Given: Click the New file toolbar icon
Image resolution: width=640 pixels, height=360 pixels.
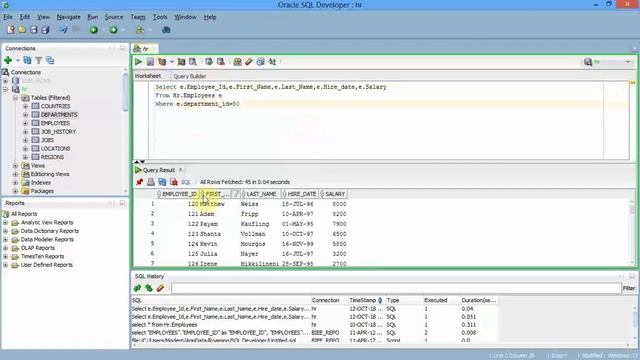Looking at the screenshot, I should point(11,30).
